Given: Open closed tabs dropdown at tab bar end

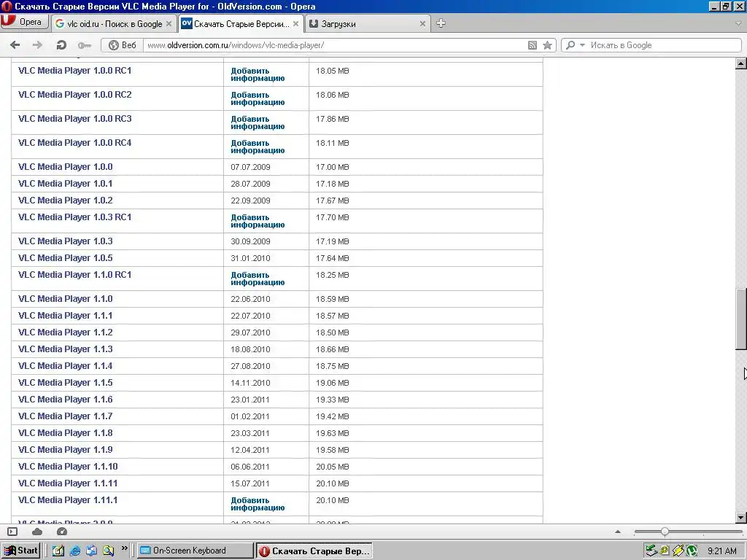Looking at the screenshot, I should coord(739,23).
